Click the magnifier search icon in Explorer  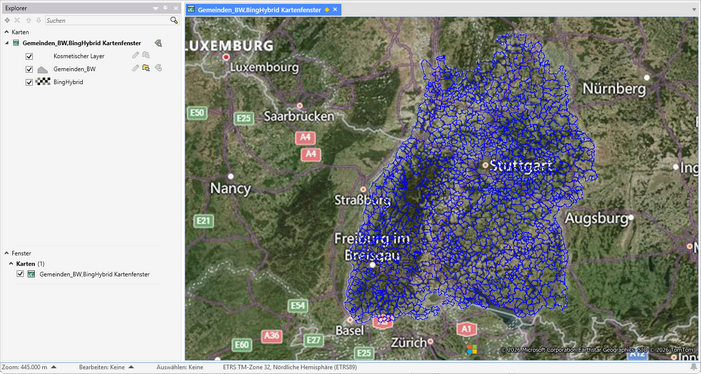click(x=173, y=20)
